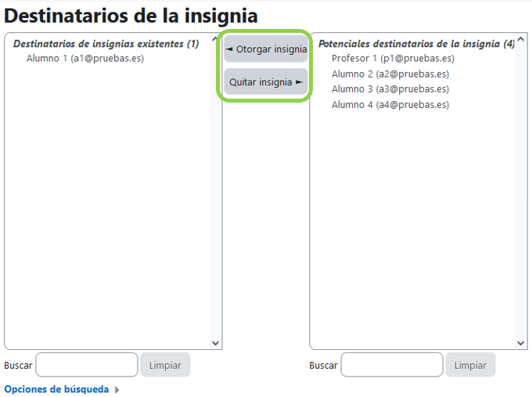Click the Otorgar insignia button

tap(266, 49)
